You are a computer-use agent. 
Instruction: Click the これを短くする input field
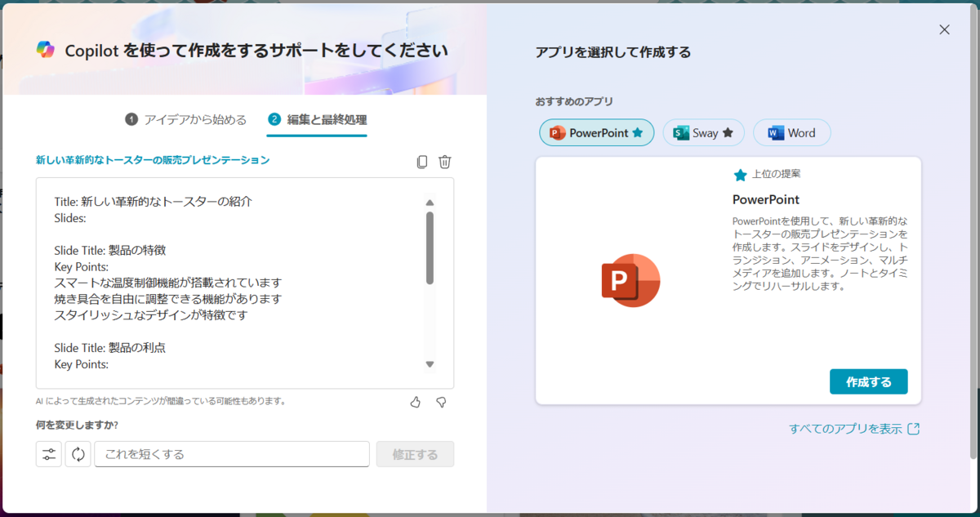point(232,454)
